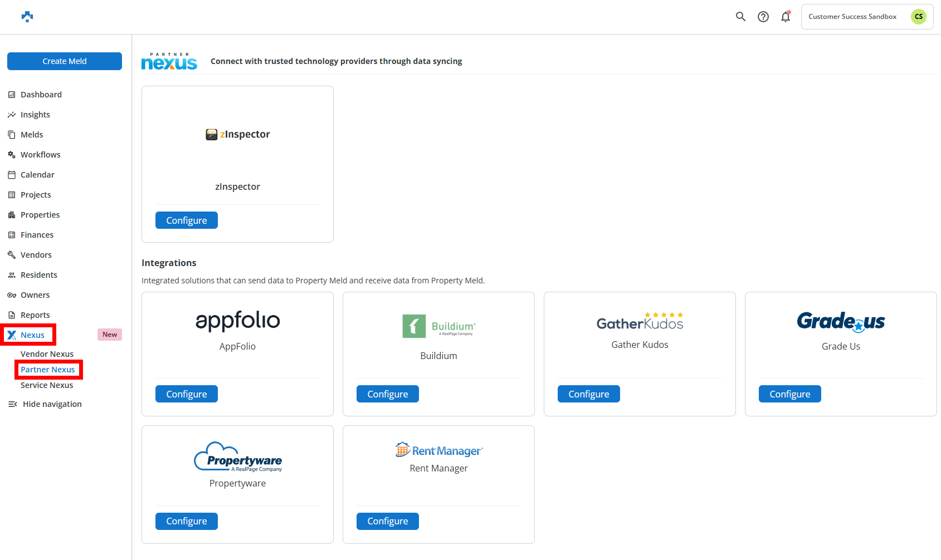
Task: Configure the Rent Manager integration
Action: (x=387, y=521)
